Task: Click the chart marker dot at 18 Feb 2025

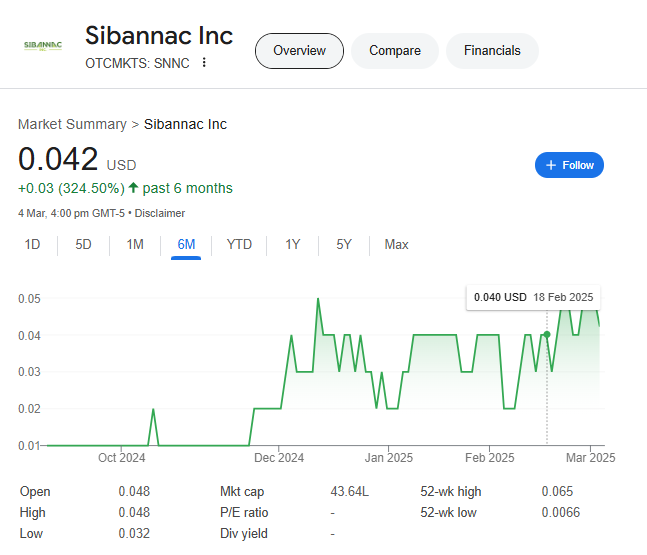Action: coord(547,334)
